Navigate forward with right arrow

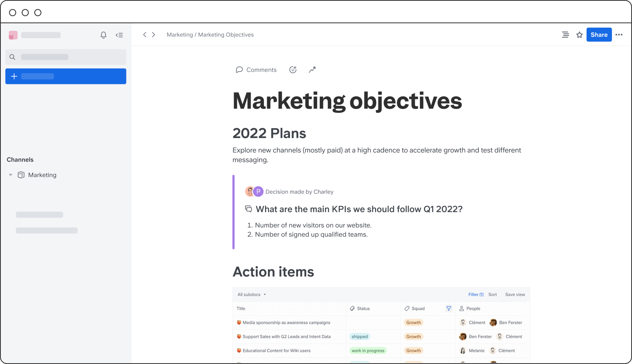[x=154, y=35]
